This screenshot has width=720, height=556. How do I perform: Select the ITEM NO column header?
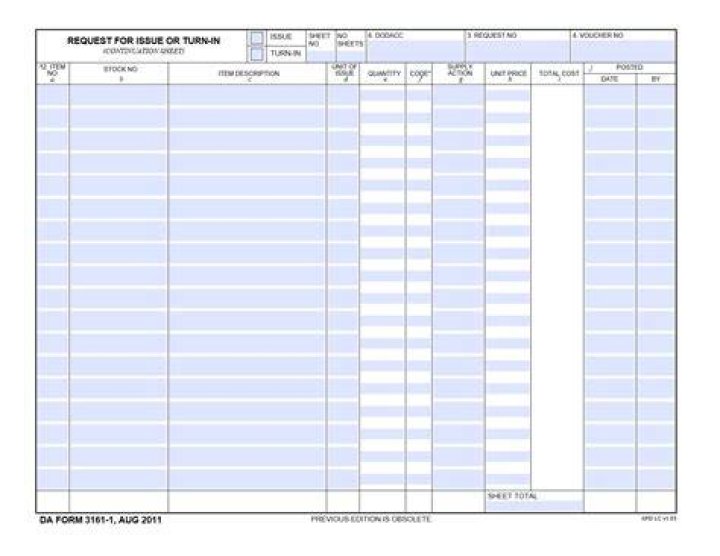coord(52,73)
